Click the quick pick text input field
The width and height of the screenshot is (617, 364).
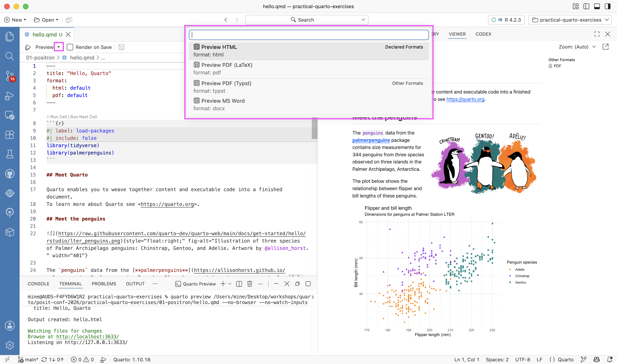point(309,35)
